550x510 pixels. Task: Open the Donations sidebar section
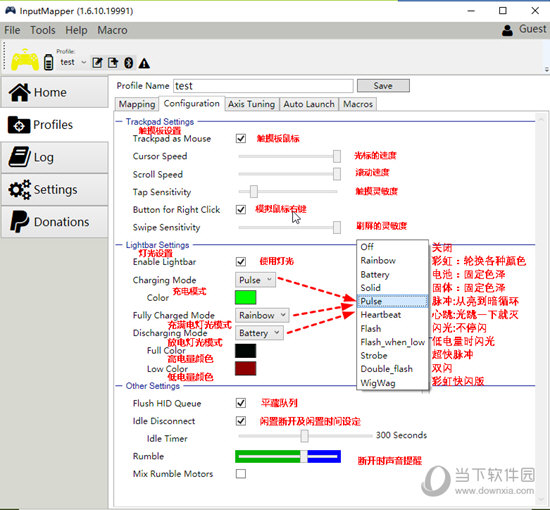point(55,222)
